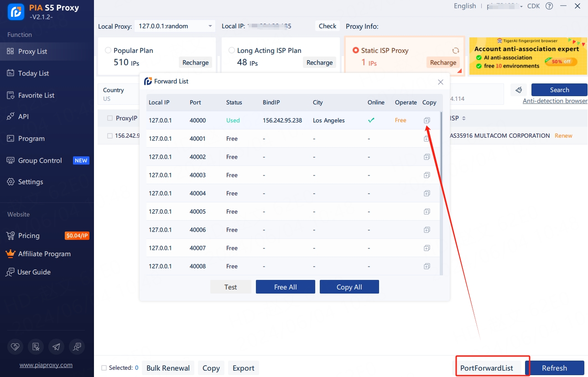Open the Country US filter
588x377 pixels.
tap(120, 94)
